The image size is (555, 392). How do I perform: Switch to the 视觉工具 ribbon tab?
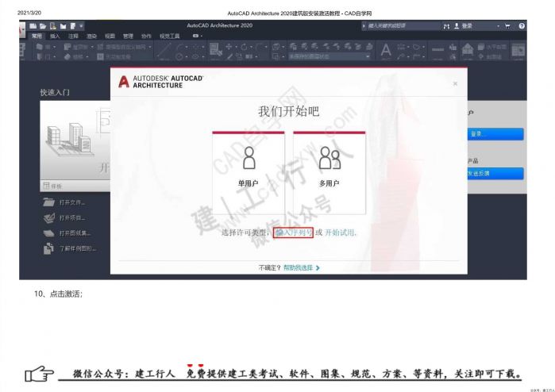170,36
